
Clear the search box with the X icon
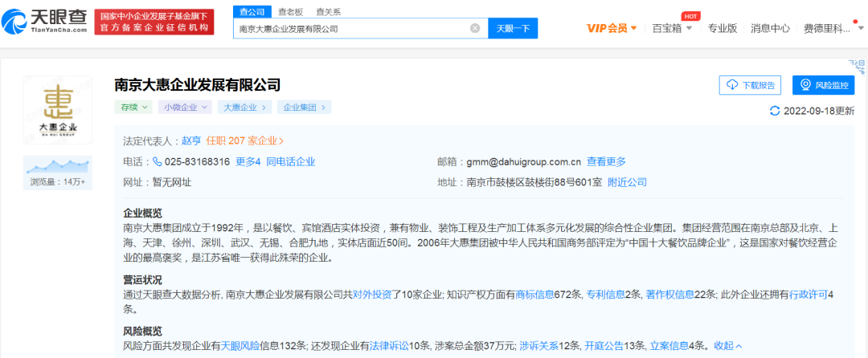(475, 28)
